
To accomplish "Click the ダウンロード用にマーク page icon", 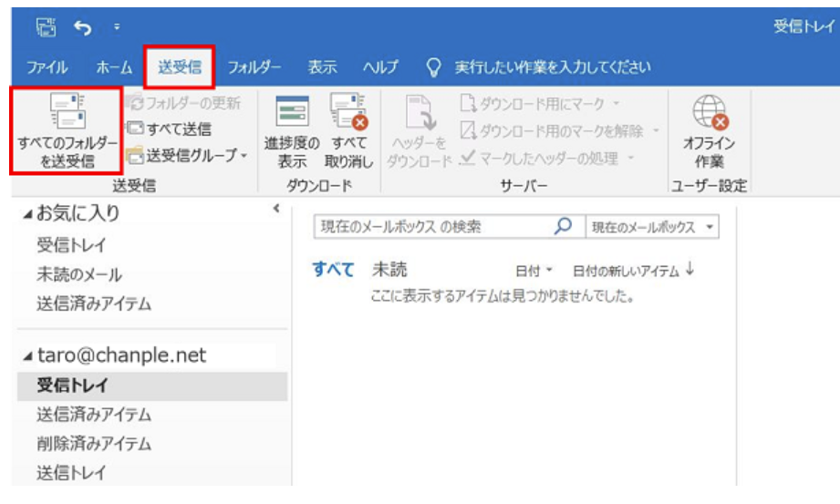I will click(x=468, y=103).
